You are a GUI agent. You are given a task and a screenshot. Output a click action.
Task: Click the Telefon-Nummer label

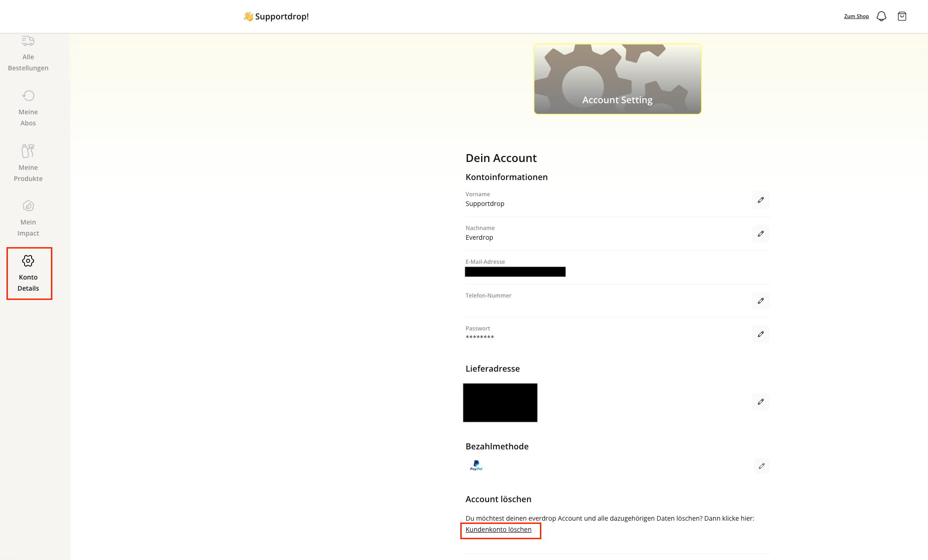[x=489, y=296]
